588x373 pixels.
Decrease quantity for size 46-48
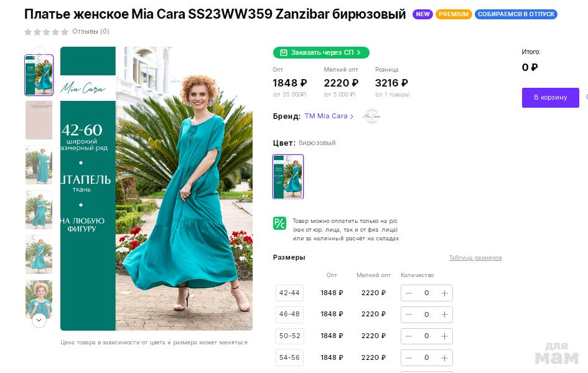409,314
